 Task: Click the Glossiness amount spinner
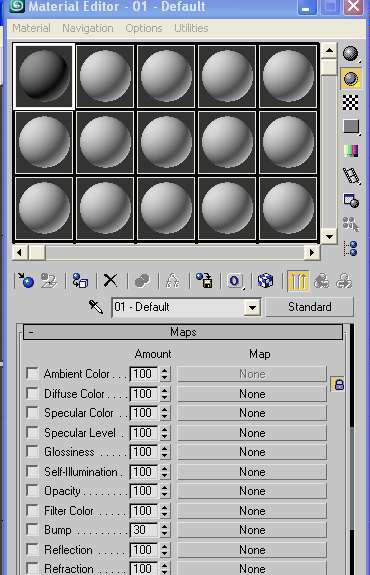[x=165, y=452]
